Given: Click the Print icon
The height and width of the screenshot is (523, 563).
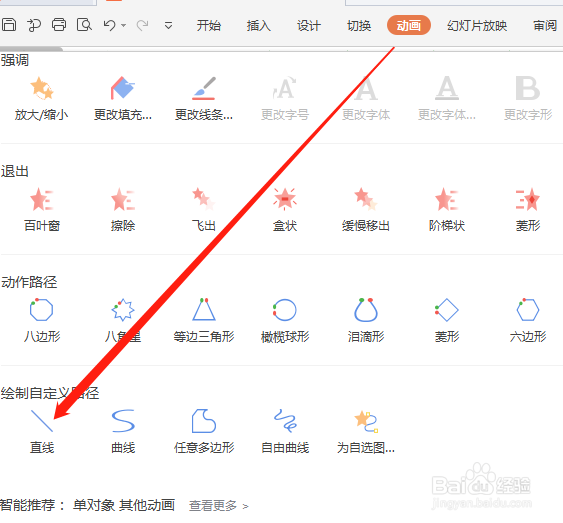Looking at the screenshot, I should 59,25.
